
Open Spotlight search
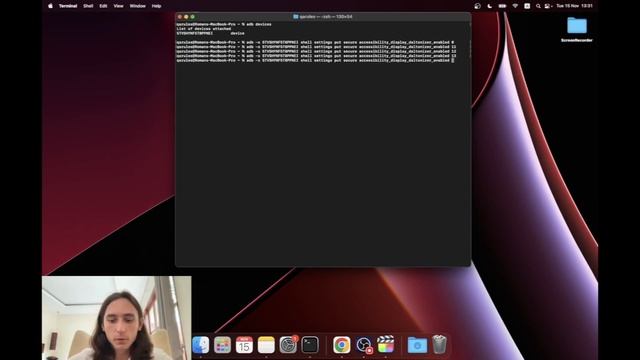click(538, 6)
